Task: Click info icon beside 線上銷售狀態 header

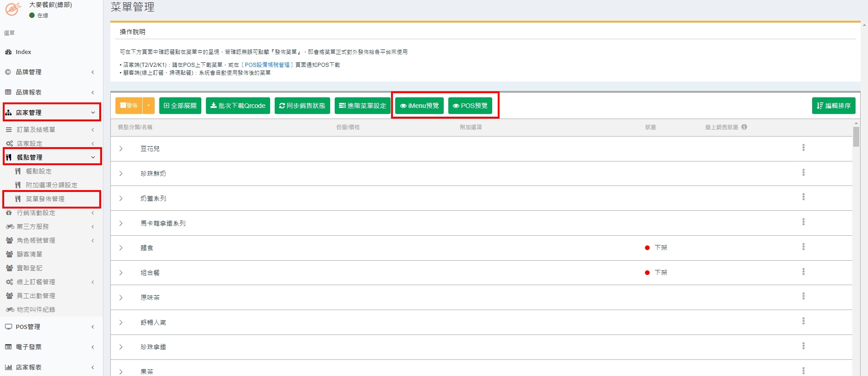Action: click(744, 127)
